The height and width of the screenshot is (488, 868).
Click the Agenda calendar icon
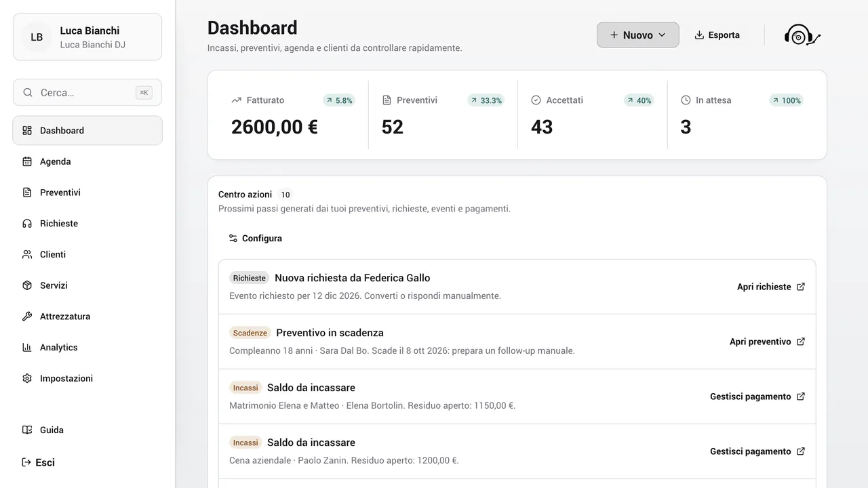pos(27,161)
